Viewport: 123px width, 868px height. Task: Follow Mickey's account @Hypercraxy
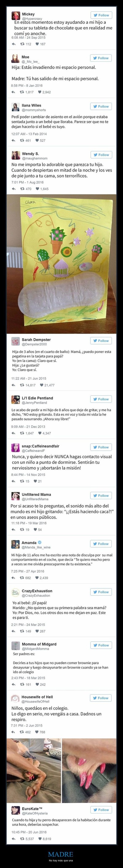click(101, 15)
